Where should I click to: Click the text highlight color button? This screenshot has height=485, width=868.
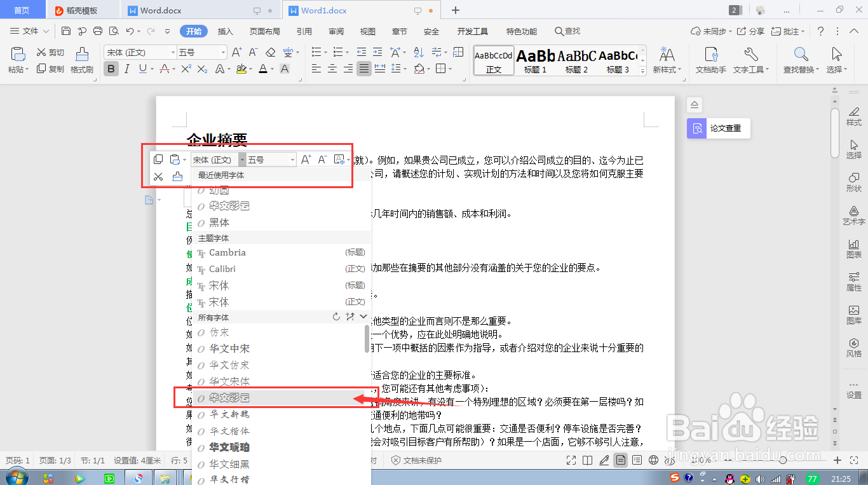(241, 69)
